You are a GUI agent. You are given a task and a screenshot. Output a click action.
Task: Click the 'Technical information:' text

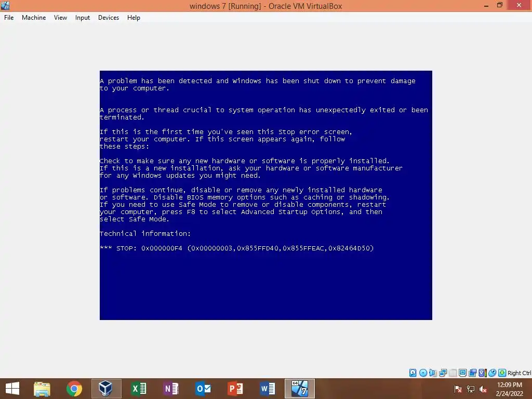coord(145,233)
